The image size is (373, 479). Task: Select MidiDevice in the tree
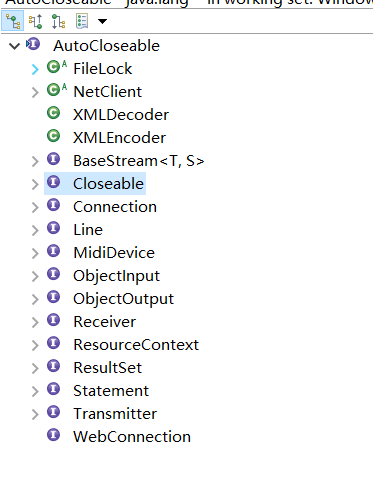pyautogui.click(x=114, y=253)
